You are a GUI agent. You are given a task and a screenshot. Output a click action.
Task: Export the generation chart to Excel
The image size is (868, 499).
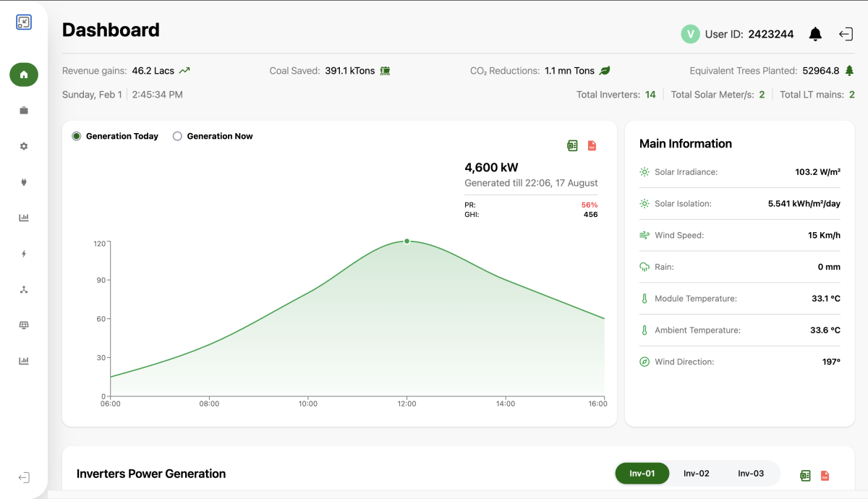(x=572, y=145)
